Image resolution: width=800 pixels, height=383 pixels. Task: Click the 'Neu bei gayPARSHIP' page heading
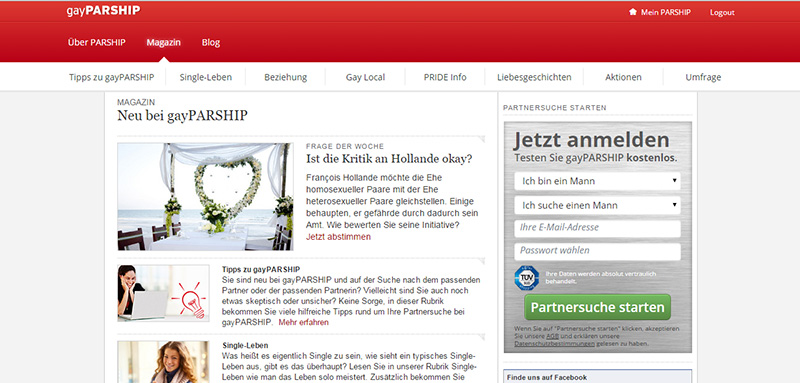[x=182, y=116]
